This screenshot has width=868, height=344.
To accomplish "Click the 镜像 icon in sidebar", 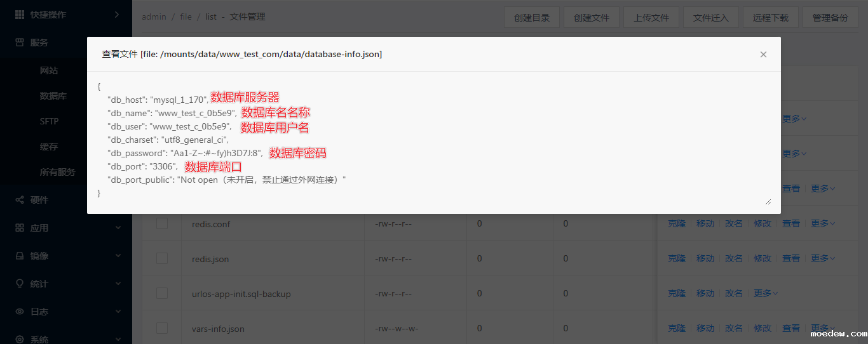I will (x=20, y=256).
